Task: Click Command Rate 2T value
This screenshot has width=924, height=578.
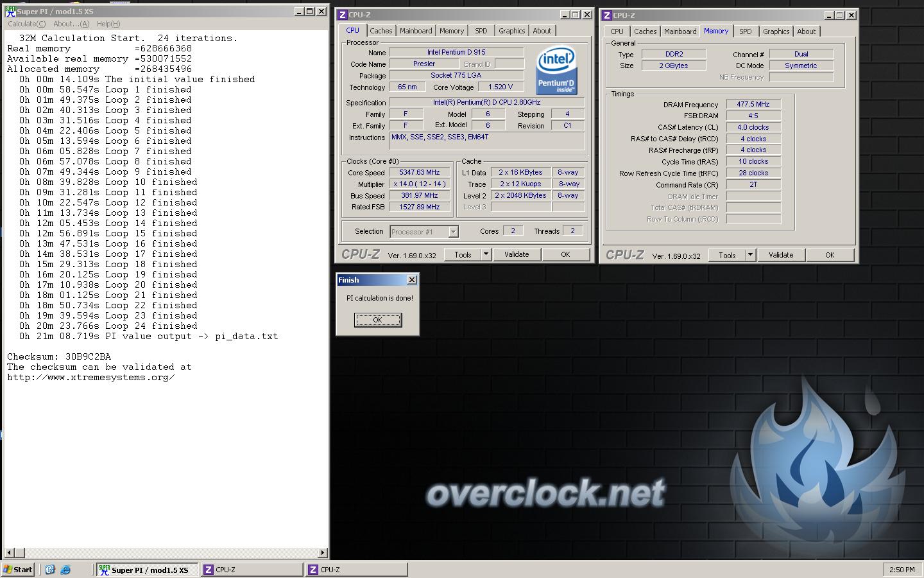Action: [x=753, y=184]
